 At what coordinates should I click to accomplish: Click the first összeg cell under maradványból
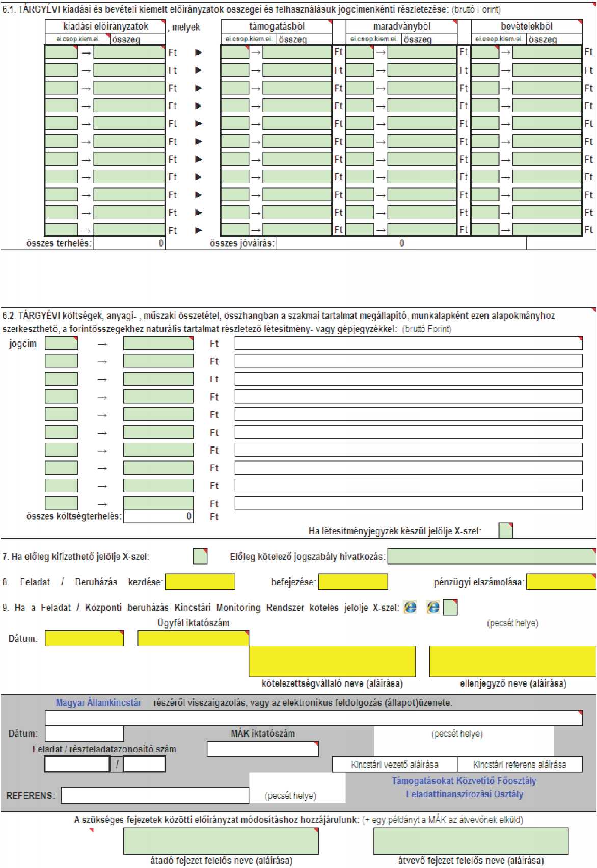click(422, 52)
